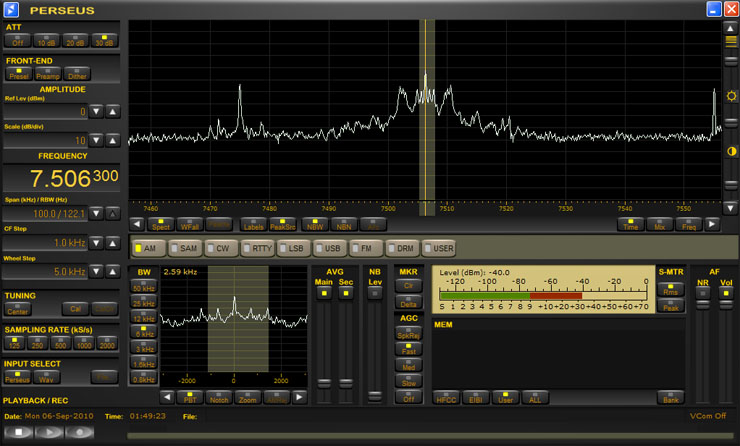The height and width of the screenshot is (446, 740).
Task: Select DRM demodulation mode
Action: (402, 248)
